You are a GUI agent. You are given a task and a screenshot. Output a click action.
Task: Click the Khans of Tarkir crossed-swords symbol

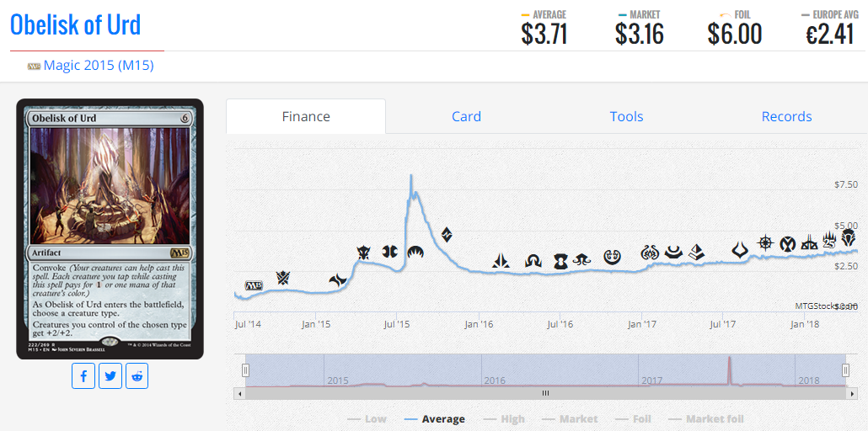283,278
